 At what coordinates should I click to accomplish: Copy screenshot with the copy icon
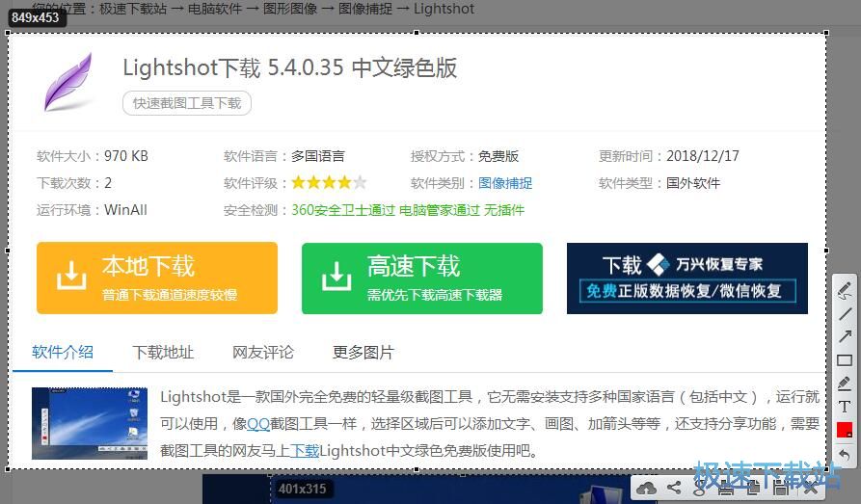(753, 488)
